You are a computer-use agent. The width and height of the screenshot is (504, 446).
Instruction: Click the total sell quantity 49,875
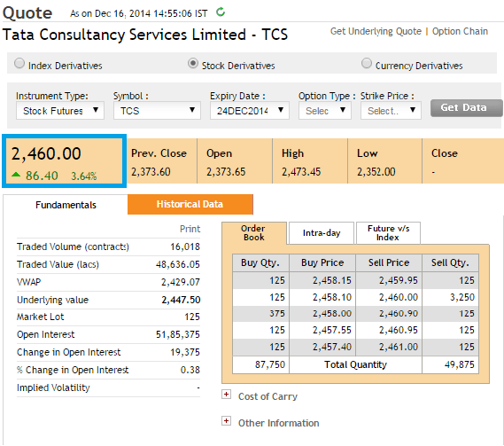pyautogui.click(x=460, y=365)
